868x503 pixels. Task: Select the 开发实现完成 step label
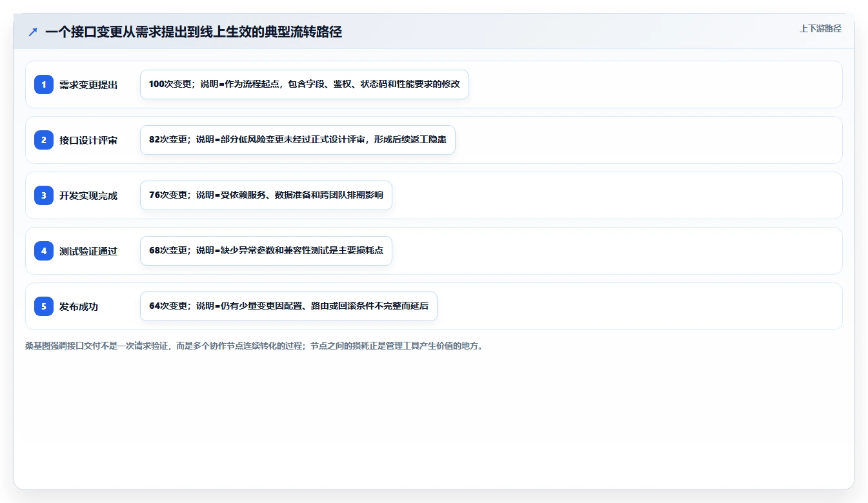88,195
